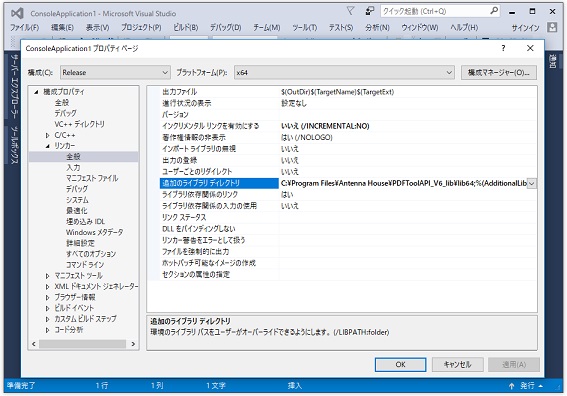Open the プラットフォーム x64 dropdown
This screenshot has height=396, width=567.
coord(344,73)
